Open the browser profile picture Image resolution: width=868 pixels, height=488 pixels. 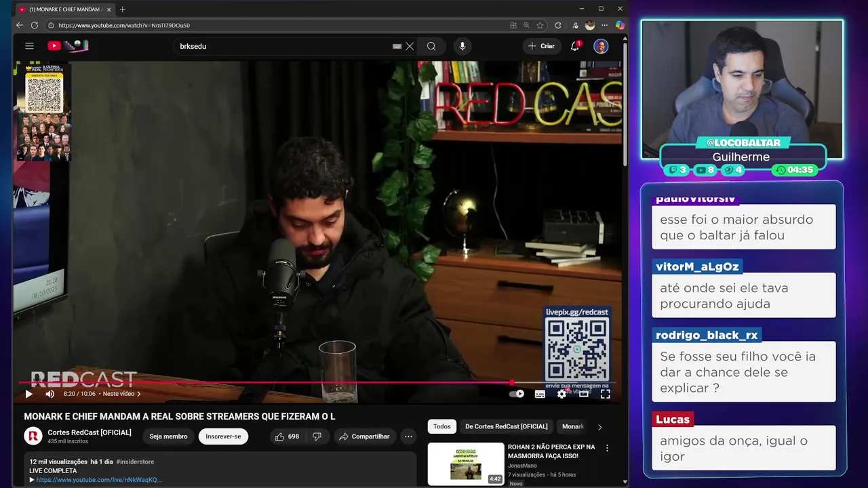click(590, 25)
